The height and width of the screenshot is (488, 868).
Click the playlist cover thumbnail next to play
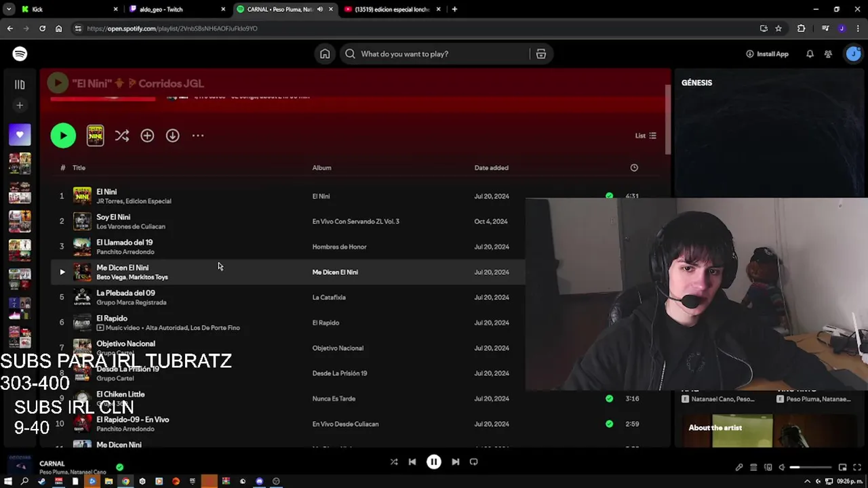[x=96, y=136]
